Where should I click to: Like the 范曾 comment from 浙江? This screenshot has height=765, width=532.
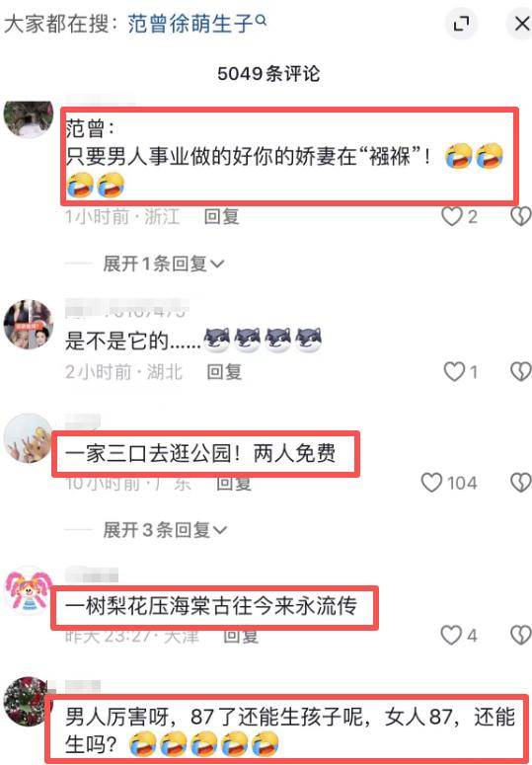(459, 216)
